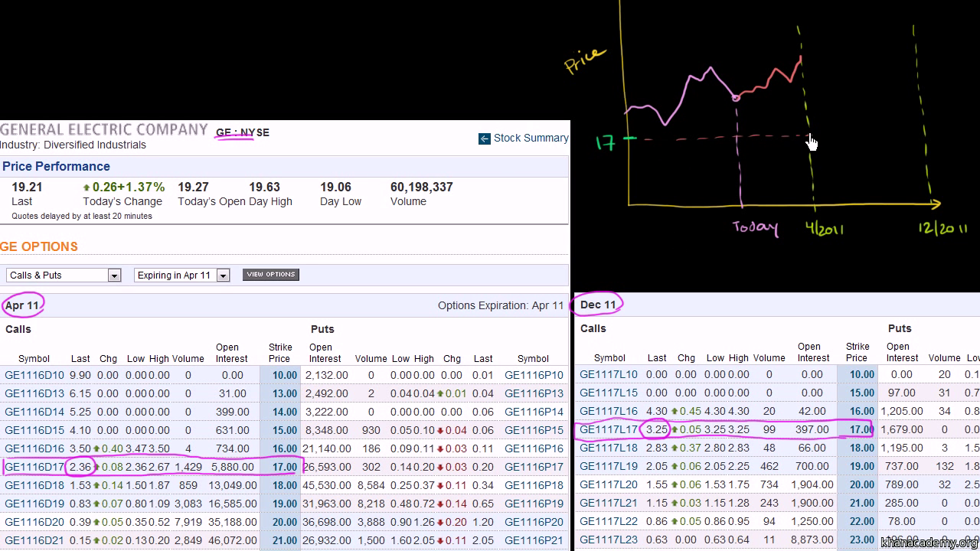Click the Options Expiration: Apr 11 text
980x551 pixels.
pos(501,305)
